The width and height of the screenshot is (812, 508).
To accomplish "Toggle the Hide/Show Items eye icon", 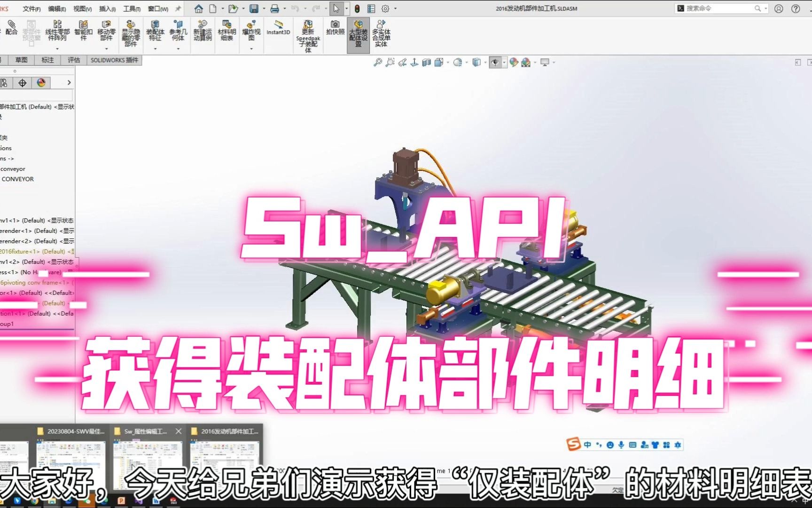I will [495, 62].
